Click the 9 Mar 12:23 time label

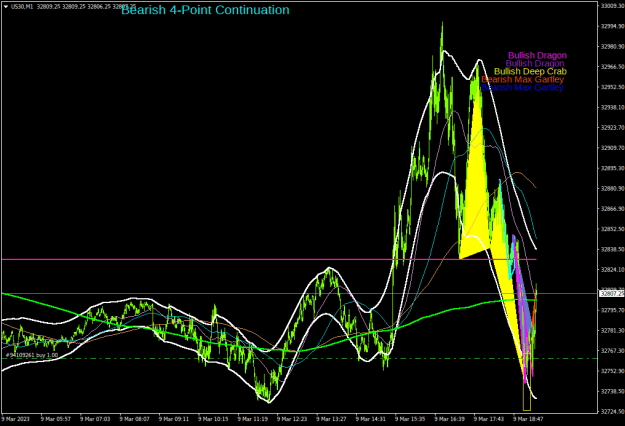pyautogui.click(x=292, y=419)
